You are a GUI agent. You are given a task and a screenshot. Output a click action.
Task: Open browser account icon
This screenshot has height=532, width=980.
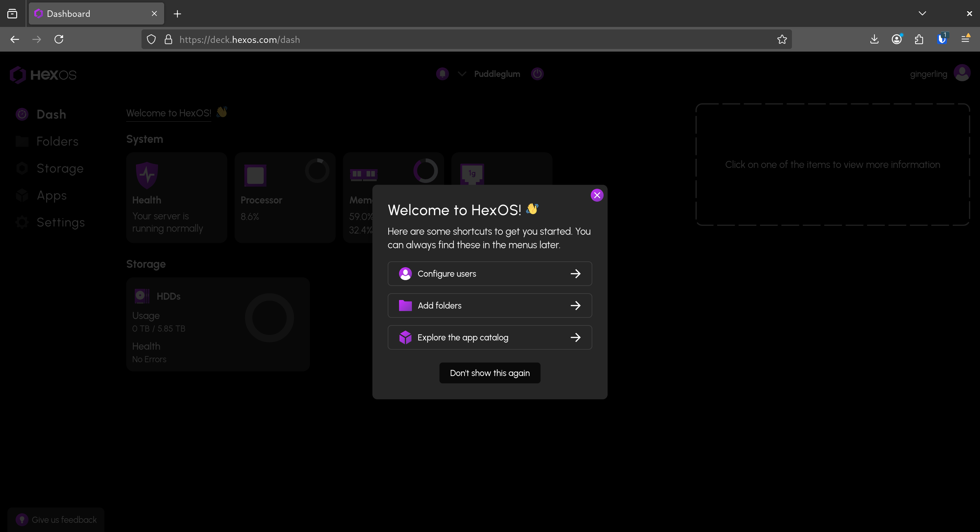896,40
